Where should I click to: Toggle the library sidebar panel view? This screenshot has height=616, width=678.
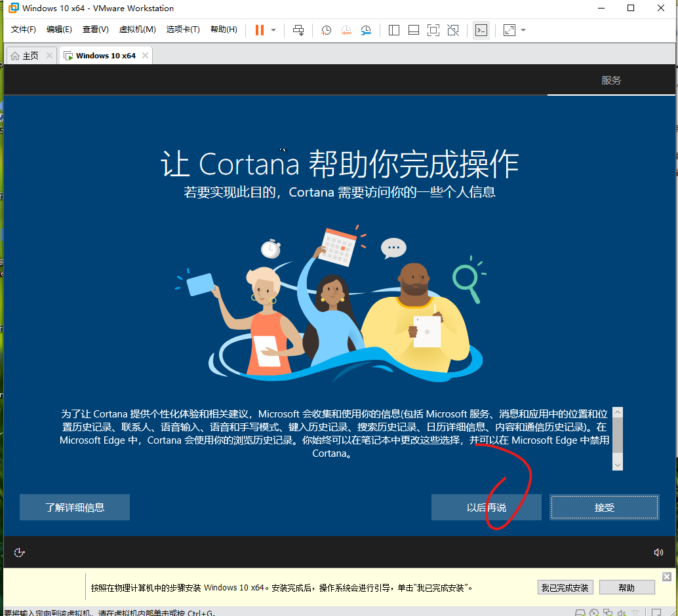(x=394, y=30)
